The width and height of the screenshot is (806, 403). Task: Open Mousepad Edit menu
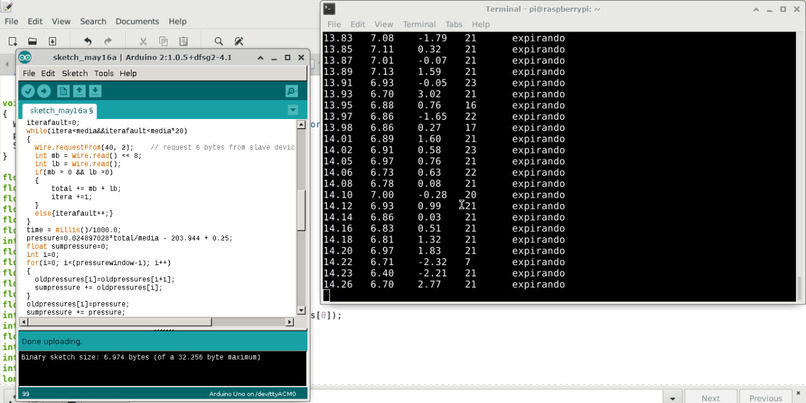point(35,22)
